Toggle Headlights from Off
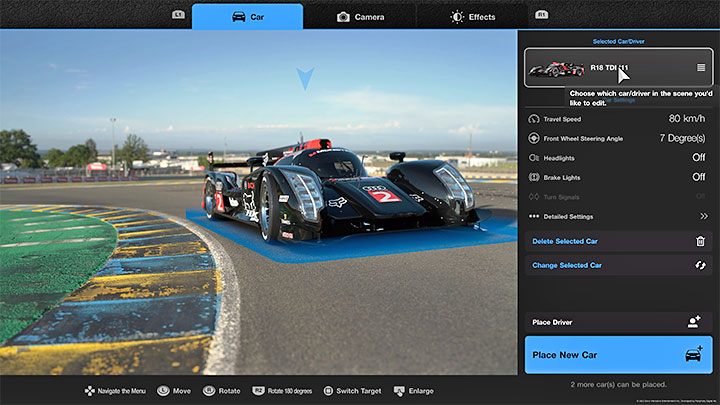Image resolution: width=720 pixels, height=405 pixels. point(699,157)
